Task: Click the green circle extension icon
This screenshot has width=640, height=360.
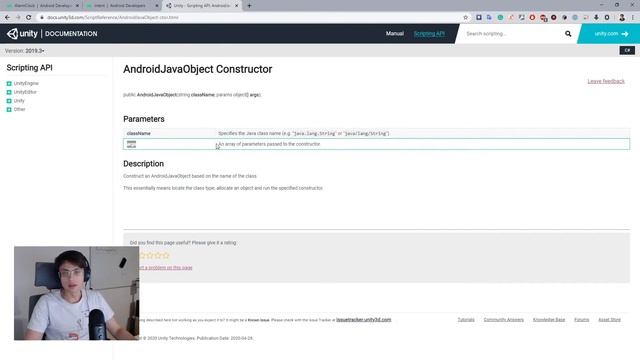Action: click(x=500, y=18)
